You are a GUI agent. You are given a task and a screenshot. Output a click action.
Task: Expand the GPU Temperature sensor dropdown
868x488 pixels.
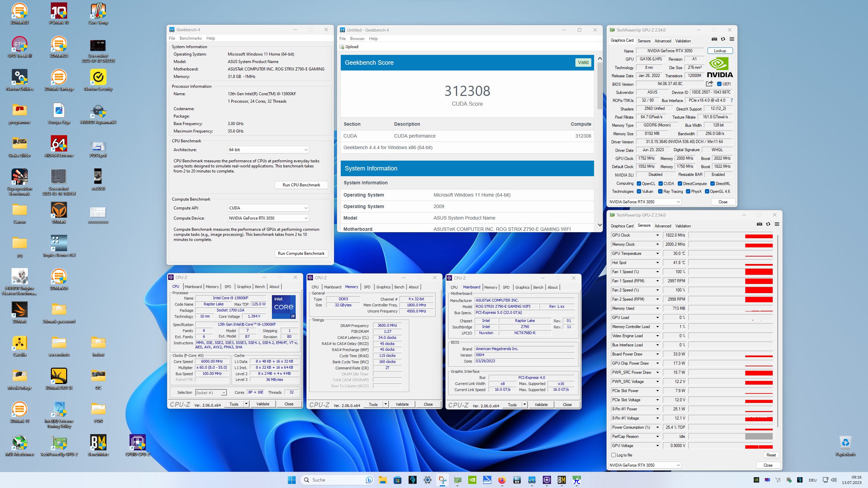(657, 253)
